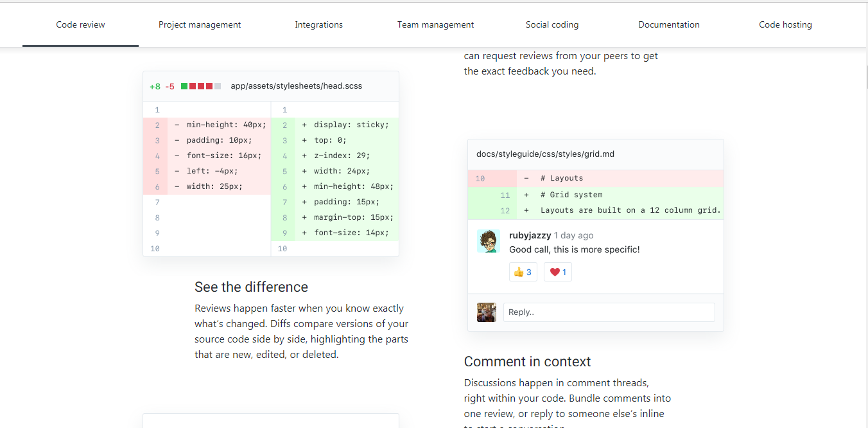
Task: Select the Code review tab
Action: [80, 25]
